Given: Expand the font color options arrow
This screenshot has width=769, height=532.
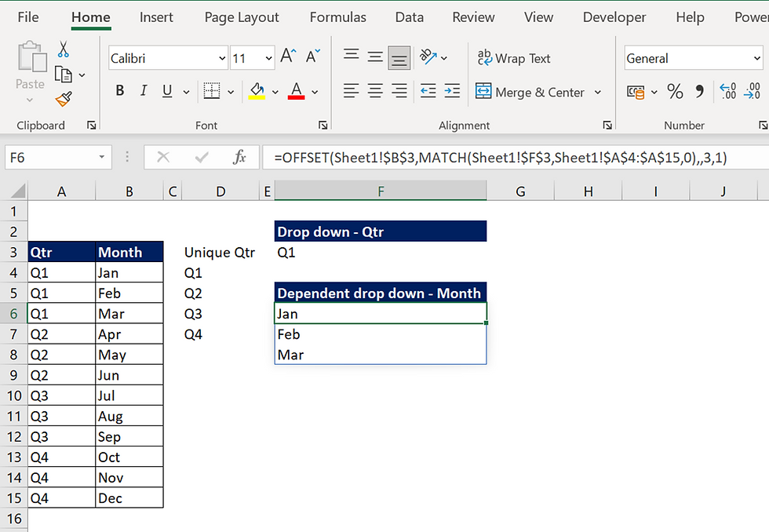Looking at the screenshot, I should click(x=315, y=92).
